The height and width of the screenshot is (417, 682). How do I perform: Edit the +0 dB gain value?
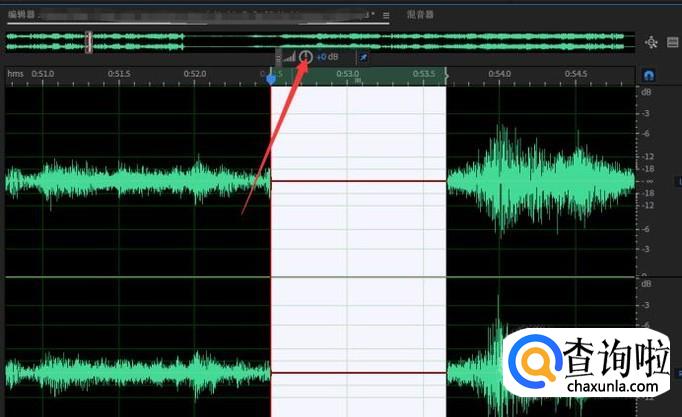click(327, 57)
